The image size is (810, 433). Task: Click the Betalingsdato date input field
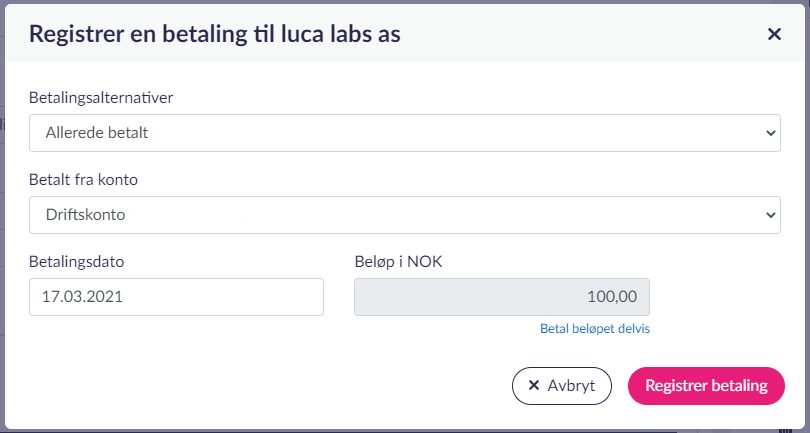[176, 297]
